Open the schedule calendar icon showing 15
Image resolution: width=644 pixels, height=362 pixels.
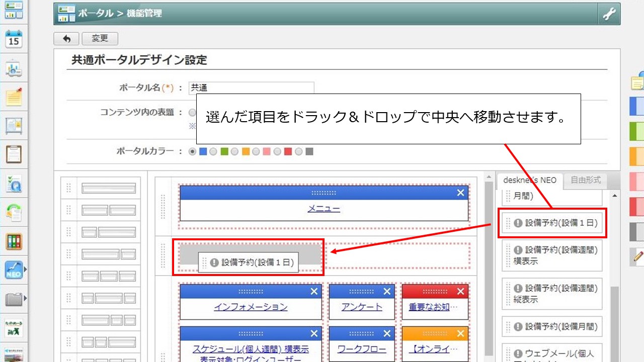(14, 39)
